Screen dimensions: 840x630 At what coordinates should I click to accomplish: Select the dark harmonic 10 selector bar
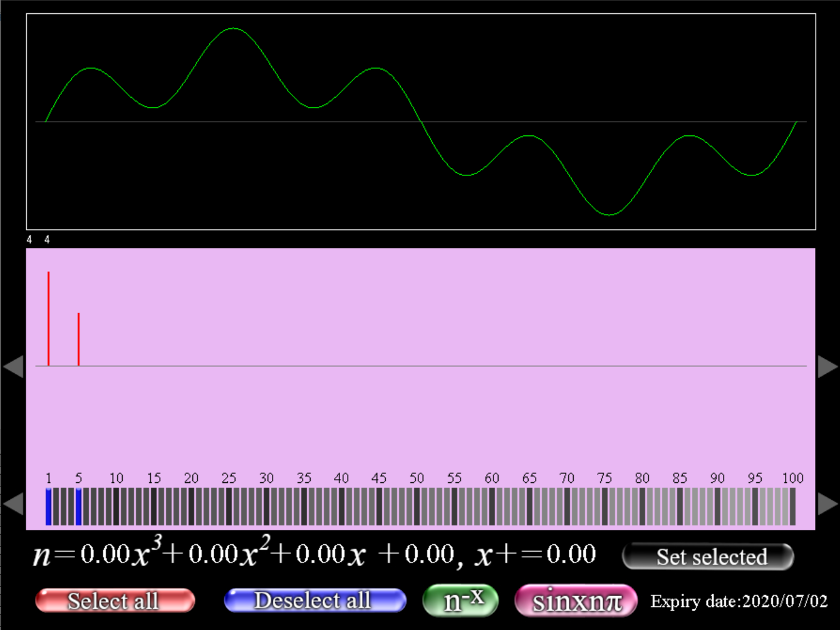tap(116, 507)
